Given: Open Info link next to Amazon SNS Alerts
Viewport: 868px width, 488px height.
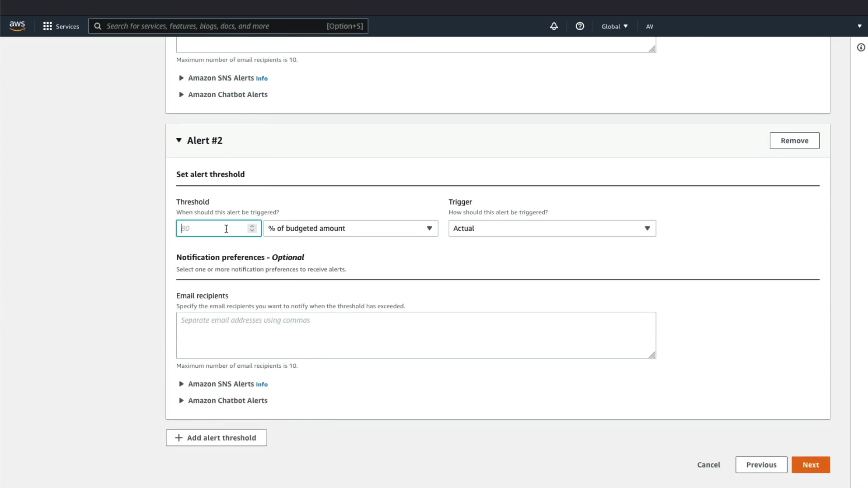Looking at the screenshot, I should [262, 385].
